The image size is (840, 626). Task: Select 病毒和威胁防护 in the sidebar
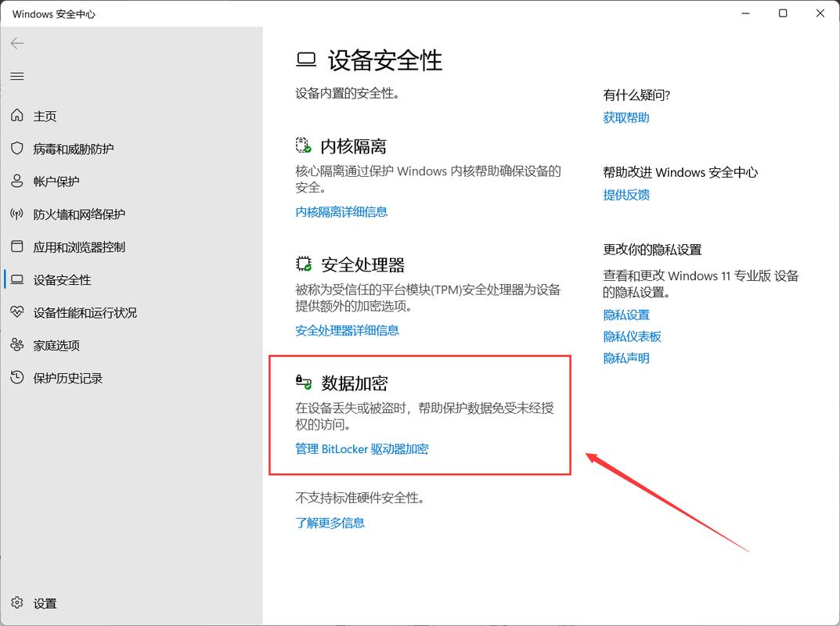(76, 148)
